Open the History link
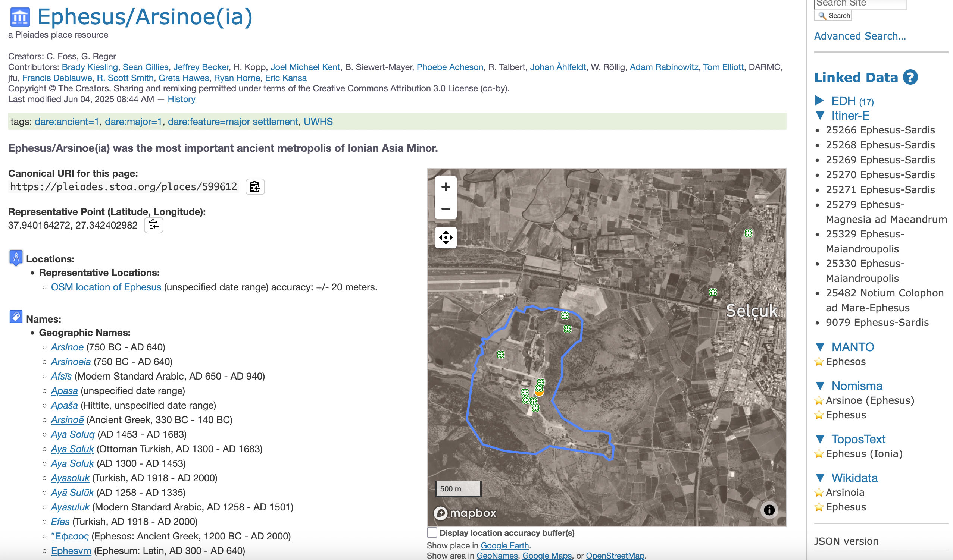This screenshot has height=560, width=953. 181,99
